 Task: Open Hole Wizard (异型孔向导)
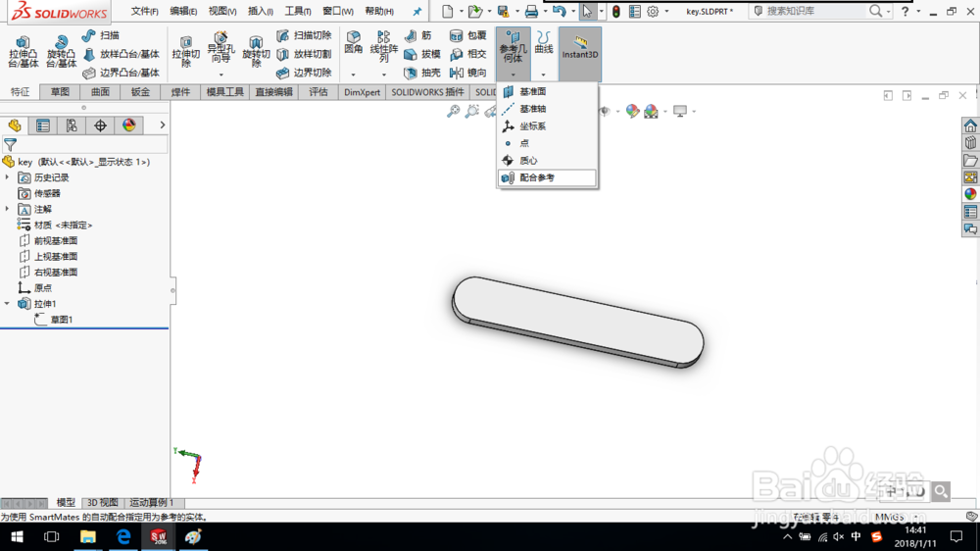[x=220, y=47]
